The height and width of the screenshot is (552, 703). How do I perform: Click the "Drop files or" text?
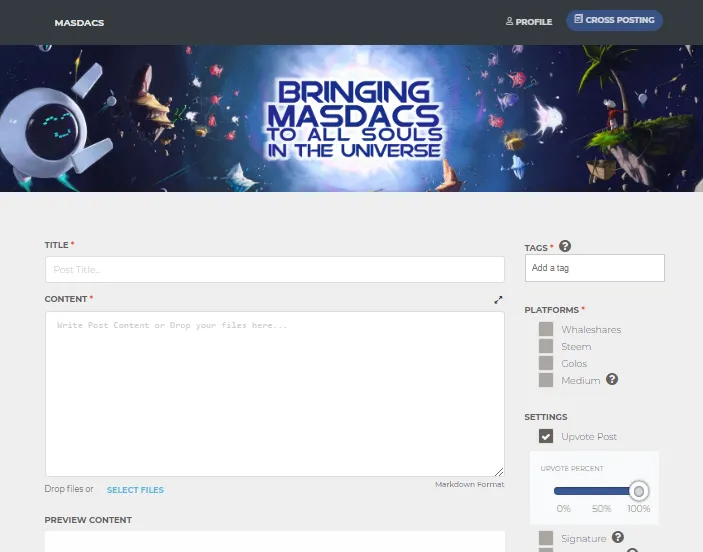click(x=69, y=489)
